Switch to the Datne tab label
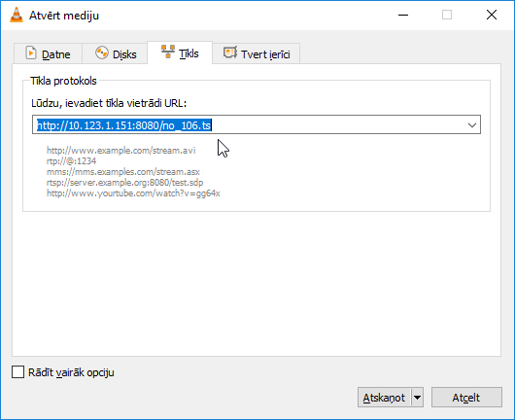The height and width of the screenshot is (420, 515). click(x=56, y=54)
